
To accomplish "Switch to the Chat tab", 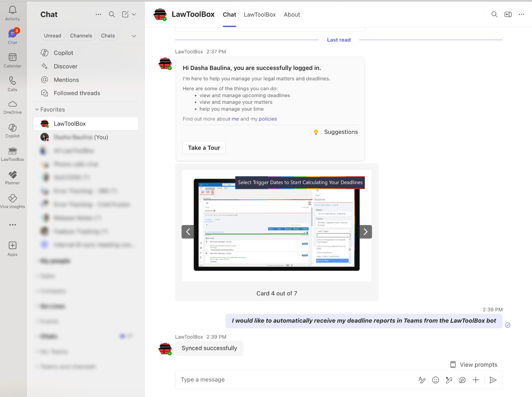I will point(229,15).
